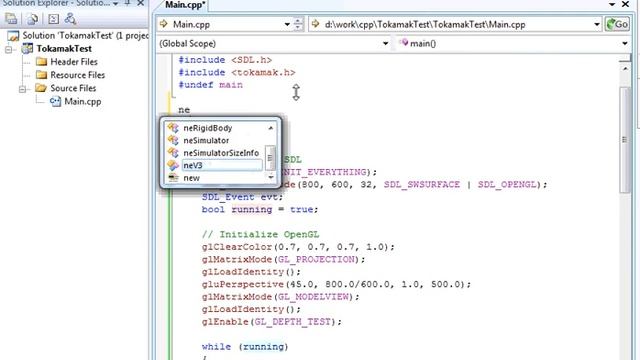Click the editor vertical scrollbar thumb

pyautogui.click(x=624, y=140)
